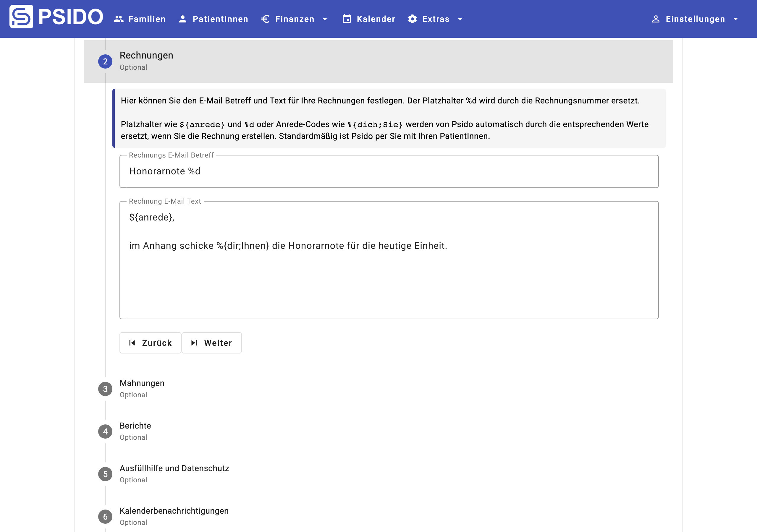The image size is (757, 532).
Task: Expand the Finanzen dropdown arrow
Action: tap(325, 19)
